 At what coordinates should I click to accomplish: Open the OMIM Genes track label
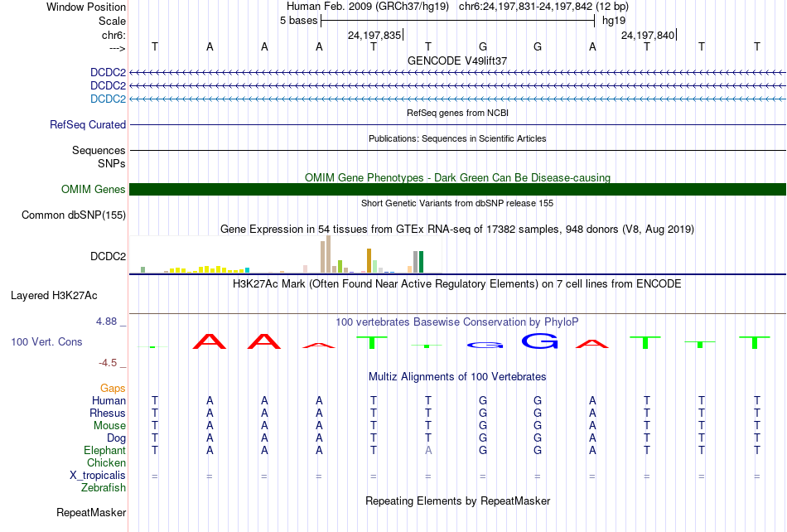pos(94,189)
